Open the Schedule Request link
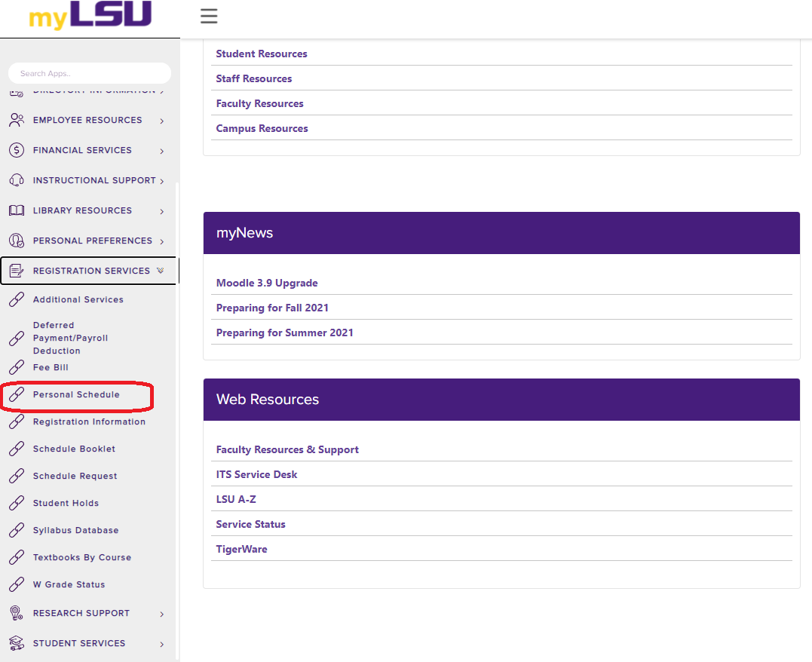Viewport: 812px width, 662px height. [75, 476]
